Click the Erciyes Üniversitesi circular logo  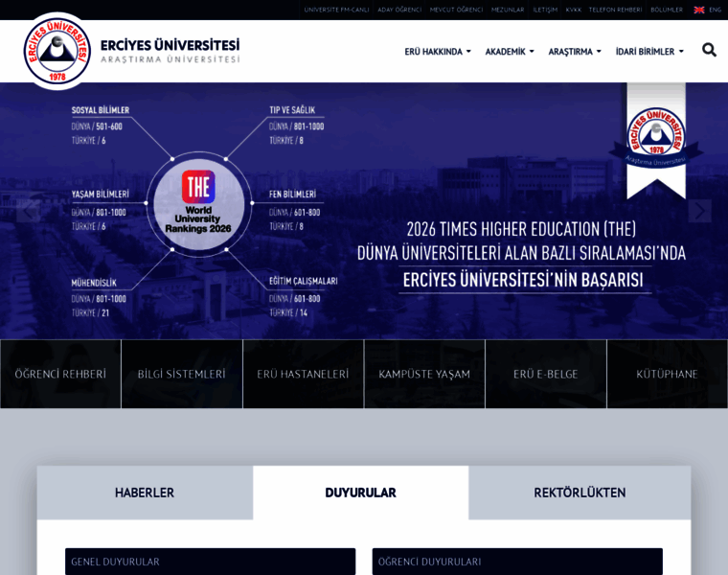57,51
